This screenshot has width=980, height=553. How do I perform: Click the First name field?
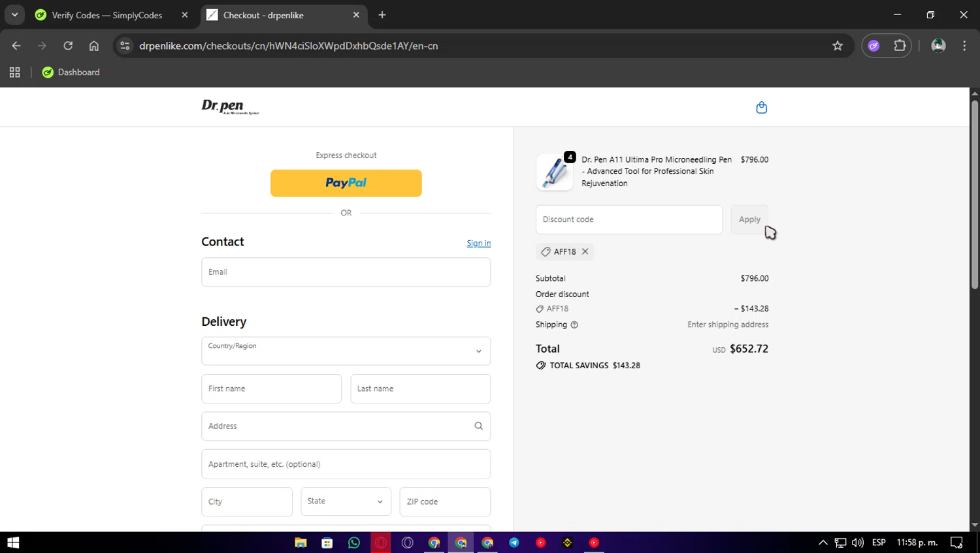(x=271, y=389)
